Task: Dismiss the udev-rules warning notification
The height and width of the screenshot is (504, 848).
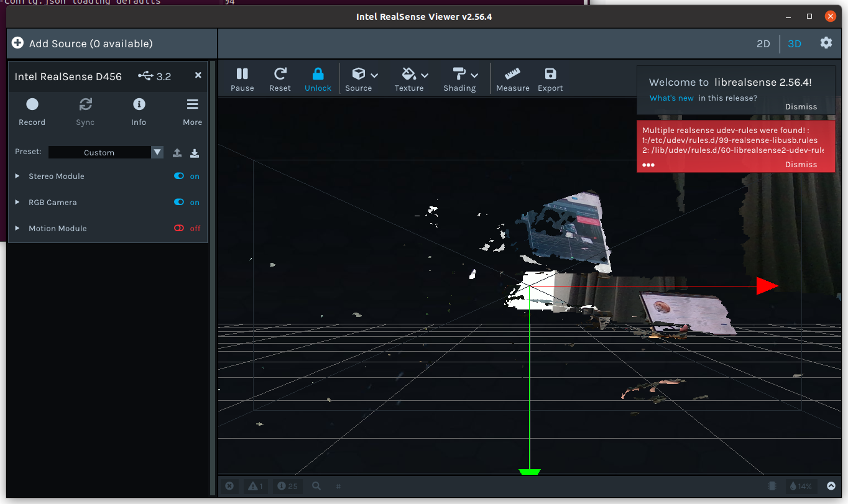Action: 801,164
